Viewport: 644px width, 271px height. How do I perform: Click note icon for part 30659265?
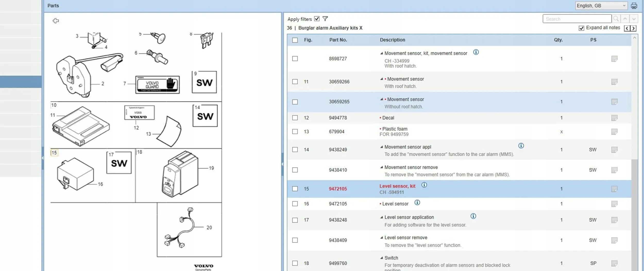[x=614, y=102]
